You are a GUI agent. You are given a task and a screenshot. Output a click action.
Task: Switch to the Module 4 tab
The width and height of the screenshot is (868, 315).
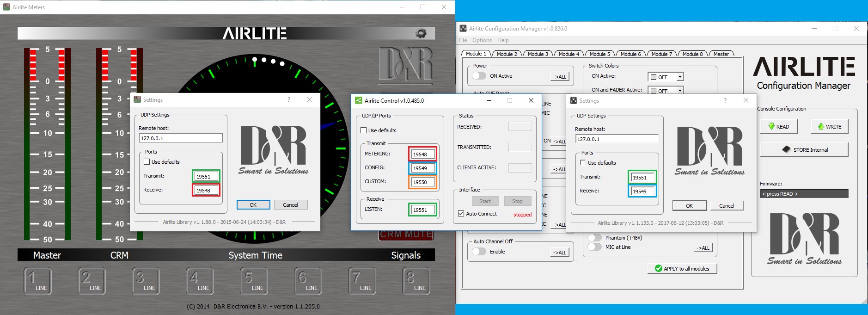pos(568,54)
